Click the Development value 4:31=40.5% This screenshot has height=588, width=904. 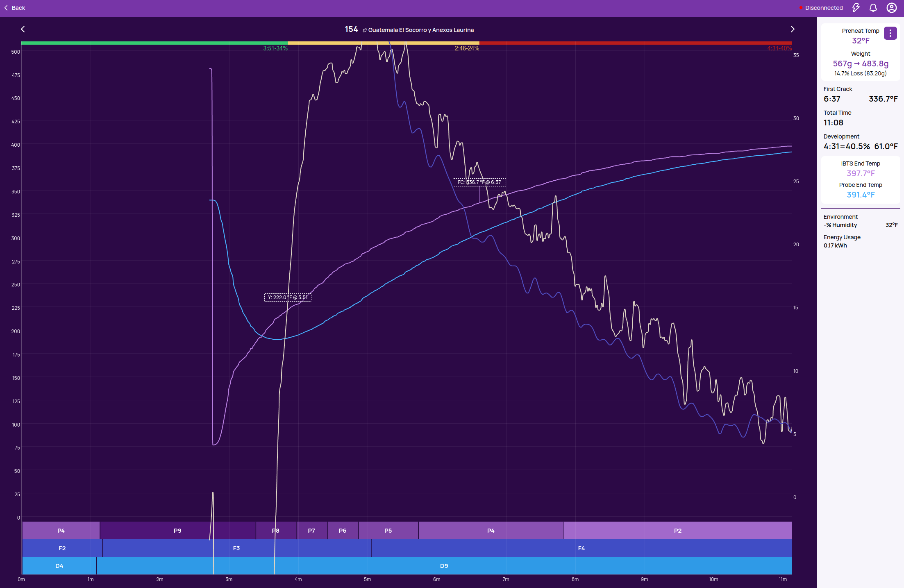click(847, 146)
